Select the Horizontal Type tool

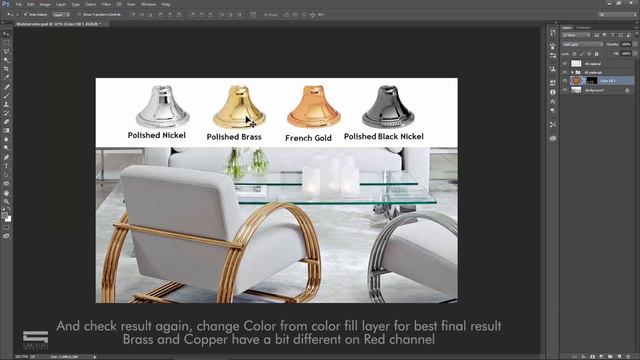click(x=6, y=166)
